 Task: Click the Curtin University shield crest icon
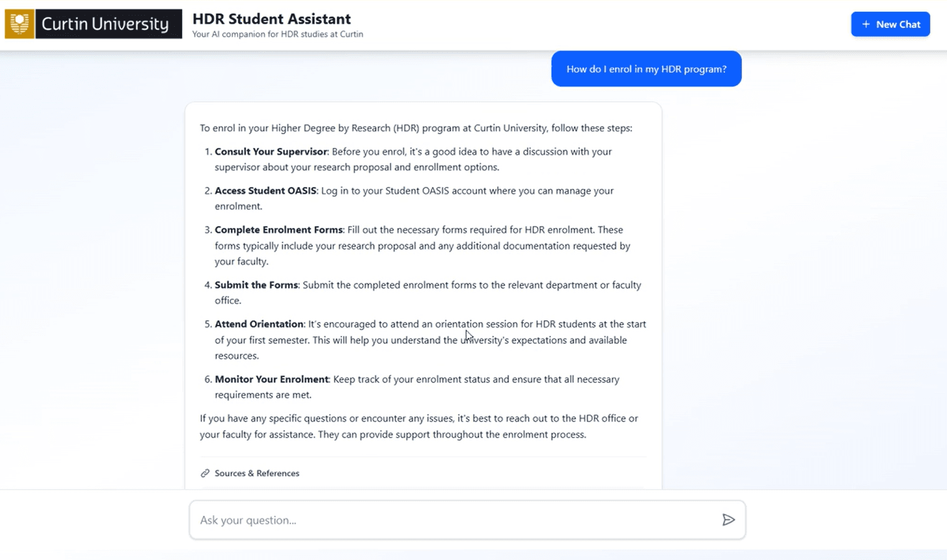coord(19,24)
